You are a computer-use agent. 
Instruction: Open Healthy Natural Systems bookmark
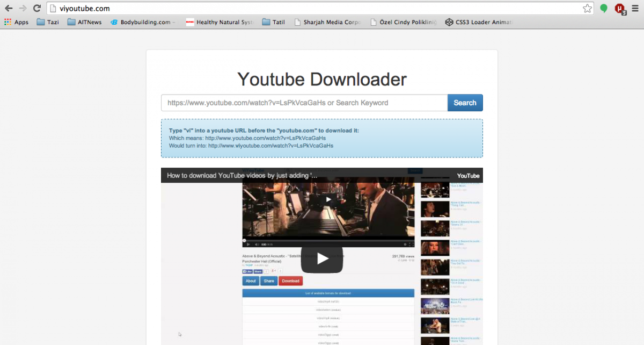pyautogui.click(x=220, y=22)
